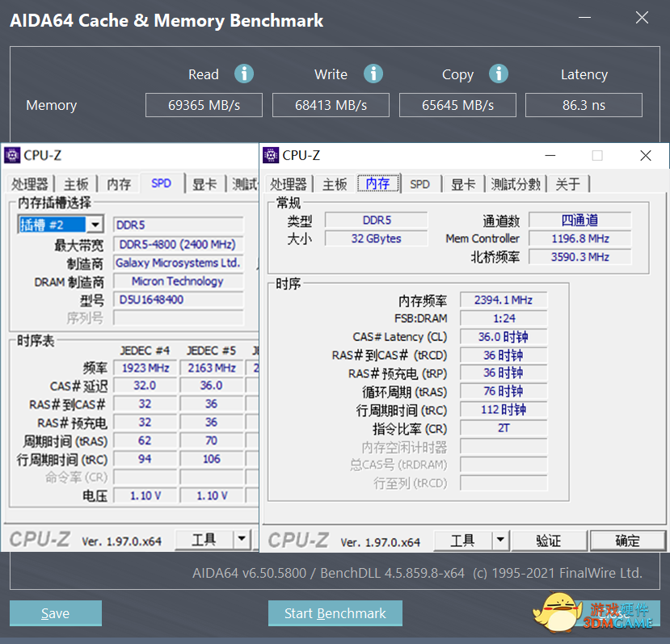Open the 工具 dropdown arrow in left CPU-Z
670x644 pixels.
coord(242,539)
